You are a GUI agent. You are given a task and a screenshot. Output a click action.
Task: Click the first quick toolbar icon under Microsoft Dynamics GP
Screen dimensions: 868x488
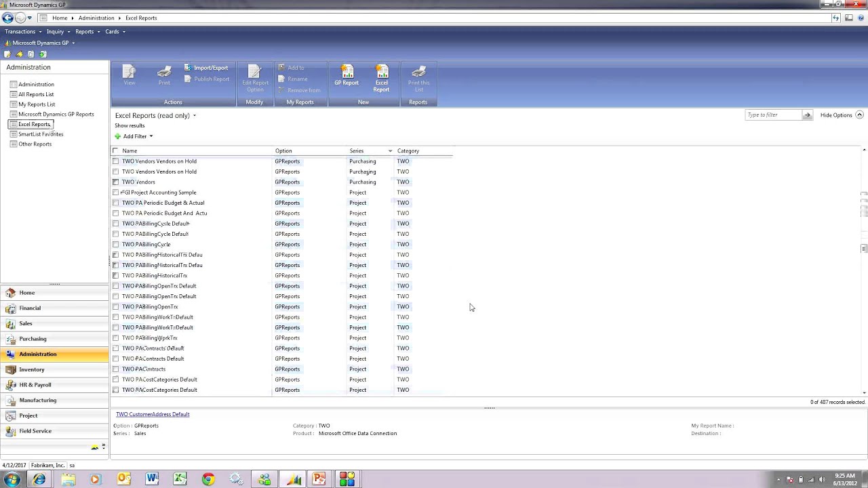(7, 54)
